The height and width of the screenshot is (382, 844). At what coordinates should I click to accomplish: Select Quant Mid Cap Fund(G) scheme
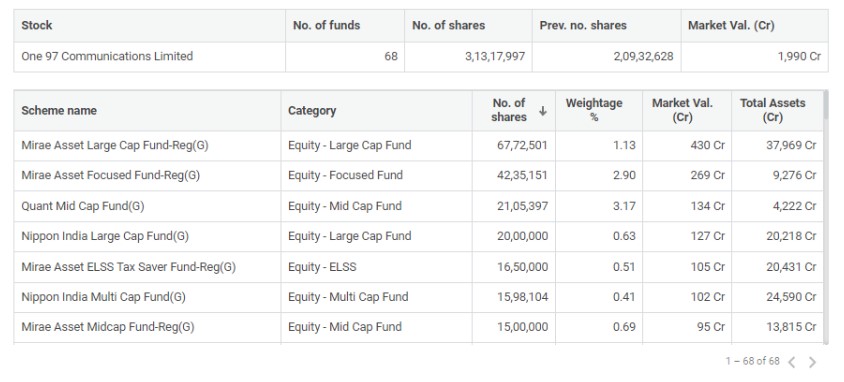point(83,206)
